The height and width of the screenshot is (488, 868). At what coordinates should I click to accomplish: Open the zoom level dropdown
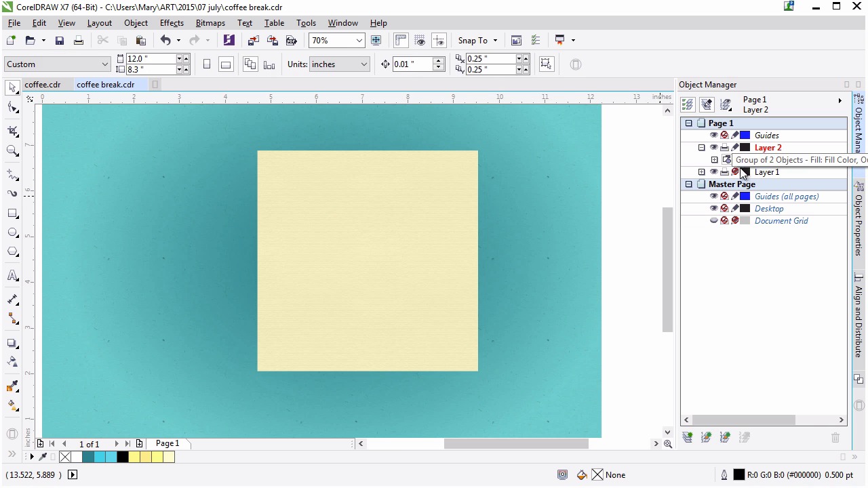(359, 41)
